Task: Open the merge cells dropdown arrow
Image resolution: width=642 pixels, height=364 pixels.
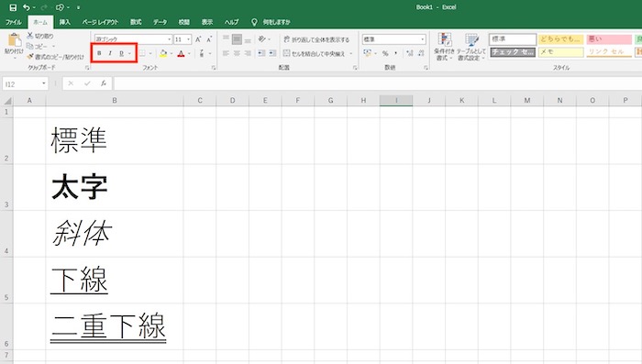Action: [351, 53]
